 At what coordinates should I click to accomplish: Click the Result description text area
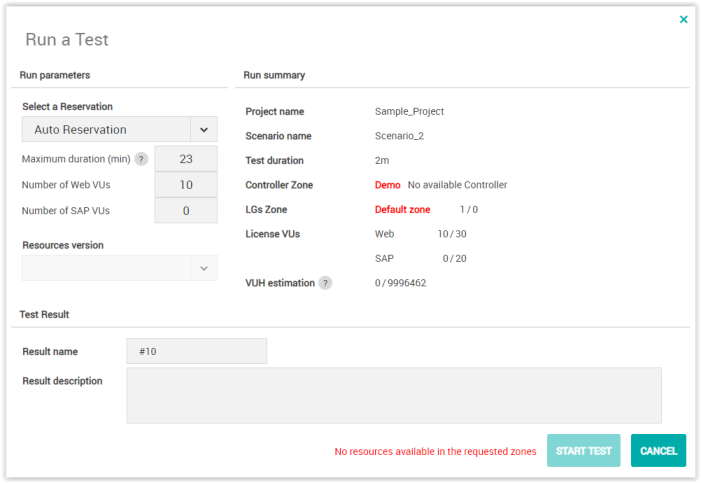[393, 395]
